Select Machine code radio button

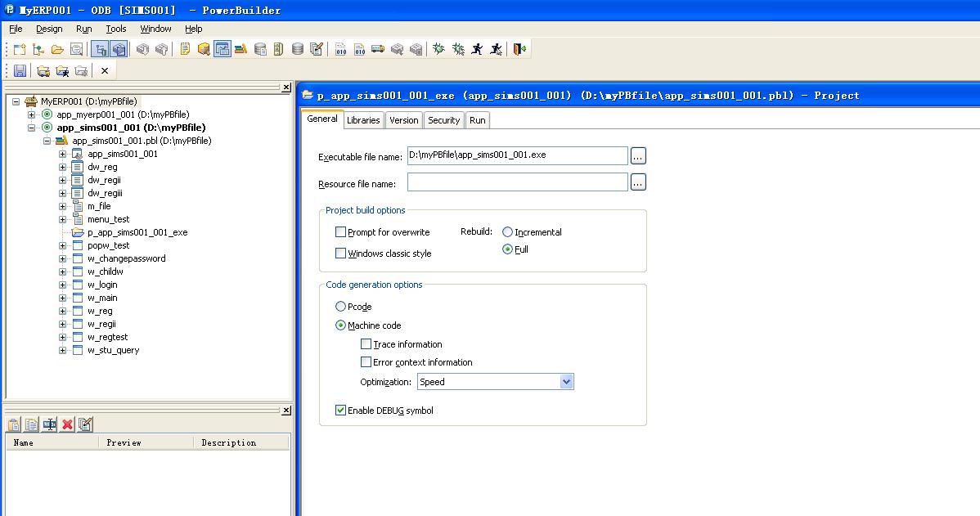pos(340,325)
